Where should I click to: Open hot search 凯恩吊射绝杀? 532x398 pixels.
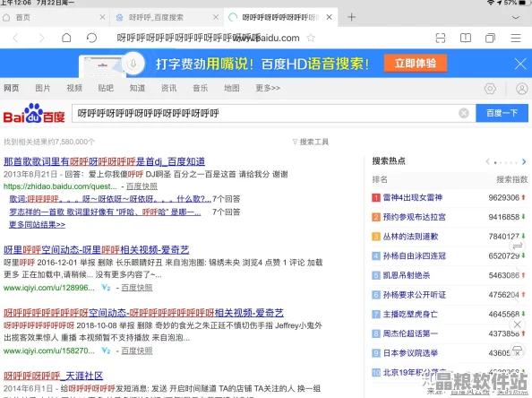tap(407, 275)
